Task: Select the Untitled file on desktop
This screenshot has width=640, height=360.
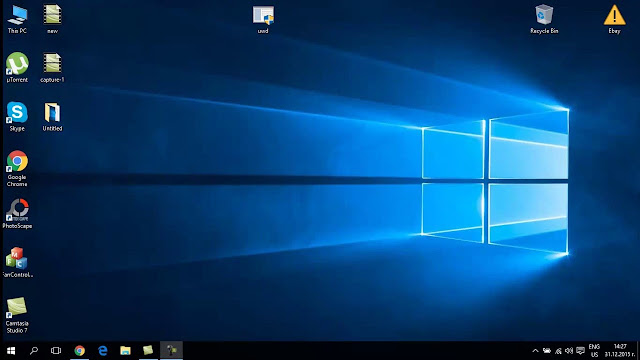Action: (x=52, y=116)
